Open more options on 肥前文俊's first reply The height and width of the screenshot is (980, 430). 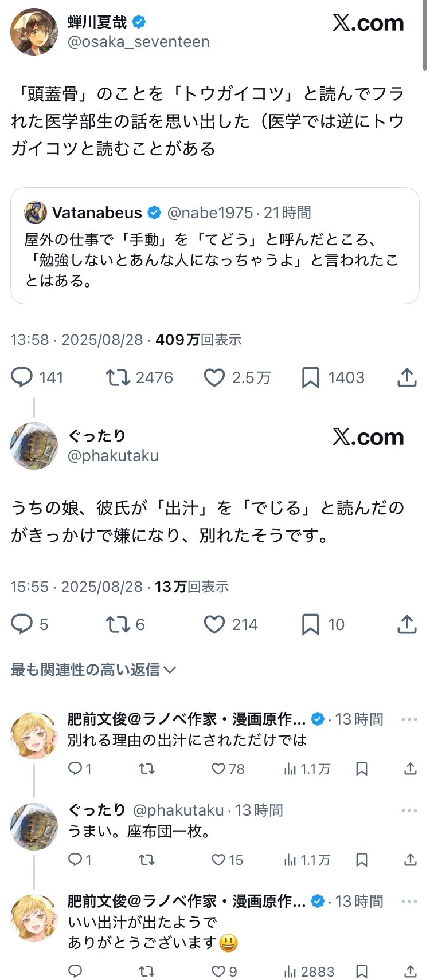pos(409,719)
